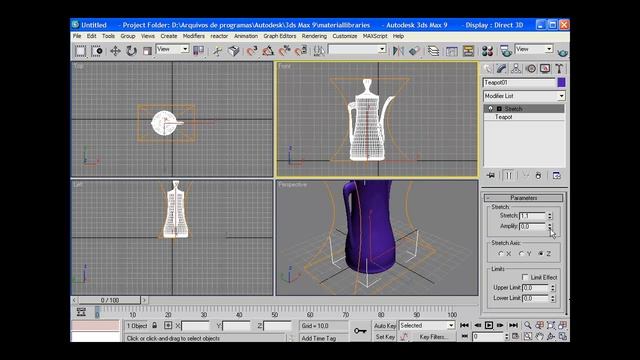Open the Rendering menu
This screenshot has height=360, width=640.
point(314,36)
